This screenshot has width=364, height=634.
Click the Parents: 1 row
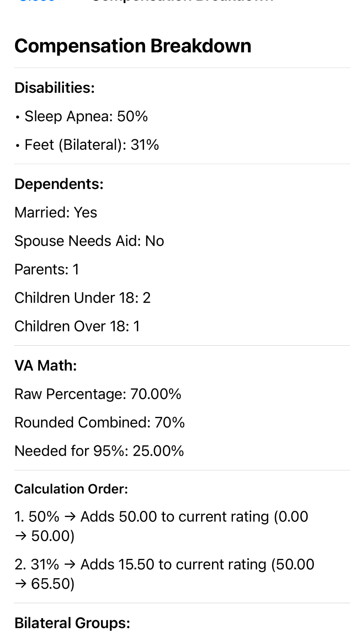click(47, 269)
